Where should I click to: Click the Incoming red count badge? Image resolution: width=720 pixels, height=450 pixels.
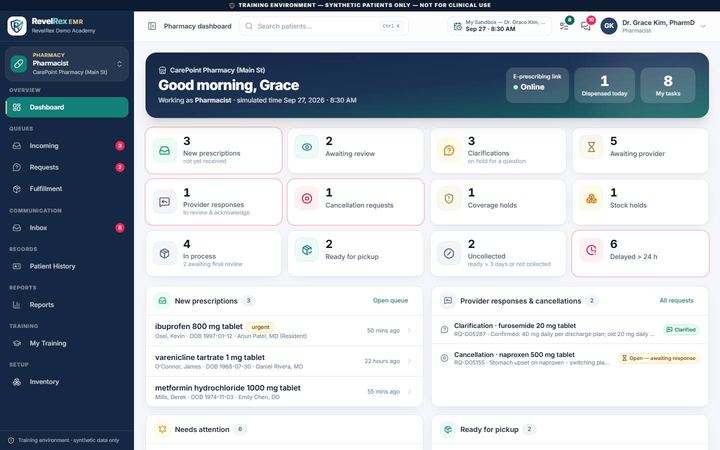120,146
